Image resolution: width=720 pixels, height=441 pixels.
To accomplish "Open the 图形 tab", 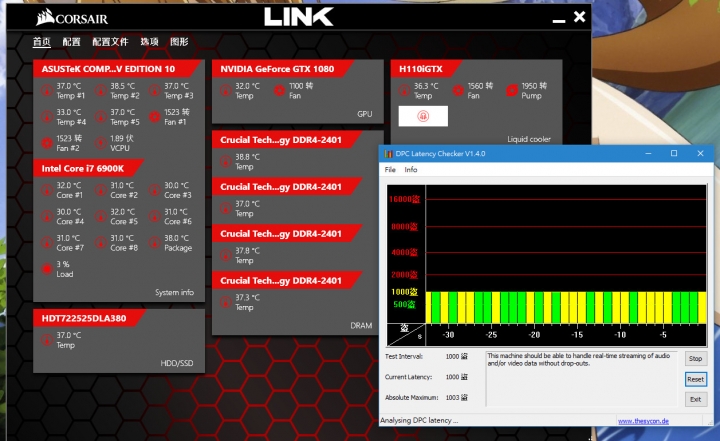I will pyautogui.click(x=179, y=42).
